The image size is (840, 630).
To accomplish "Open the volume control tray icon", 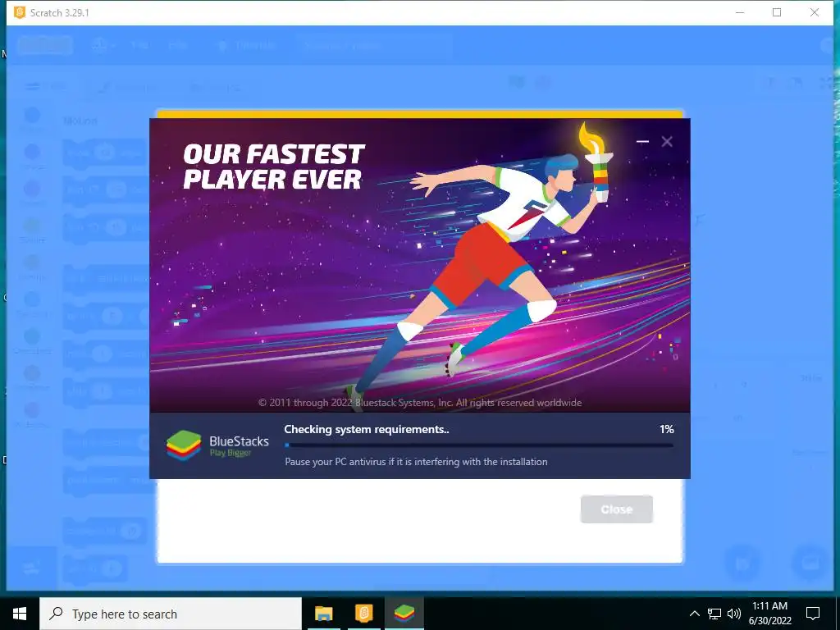I will pyautogui.click(x=734, y=614).
